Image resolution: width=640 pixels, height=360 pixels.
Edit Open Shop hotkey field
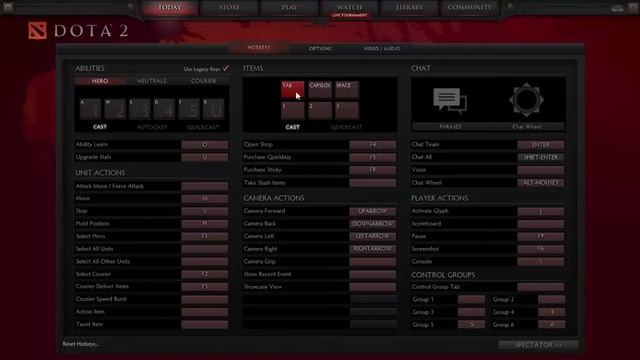pyautogui.click(x=373, y=144)
